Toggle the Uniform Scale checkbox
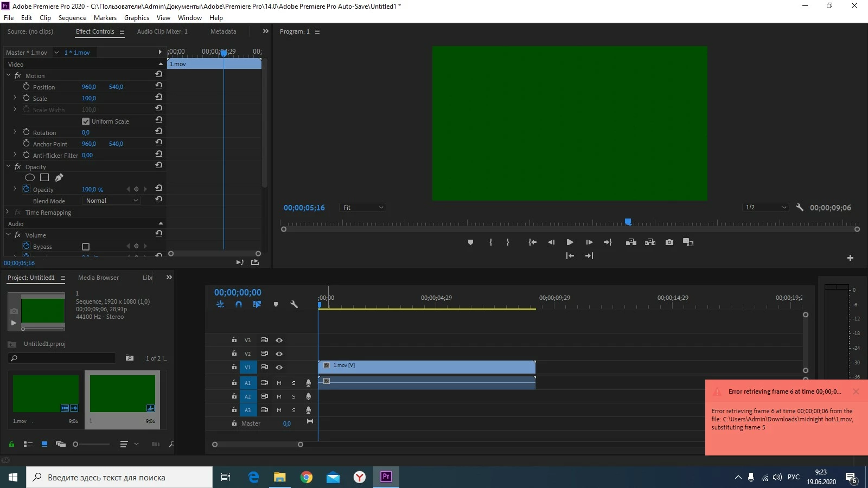Viewport: 868px width, 488px height. (x=86, y=121)
